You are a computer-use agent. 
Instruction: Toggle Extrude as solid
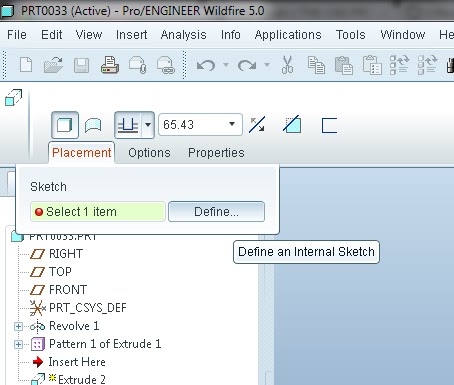(65, 125)
